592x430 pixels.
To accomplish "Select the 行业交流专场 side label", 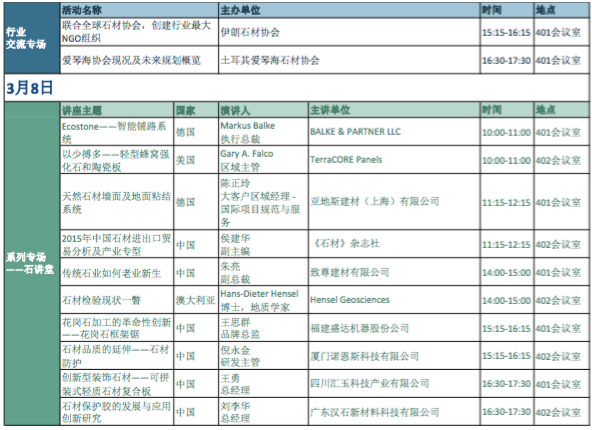I will tap(26, 38).
